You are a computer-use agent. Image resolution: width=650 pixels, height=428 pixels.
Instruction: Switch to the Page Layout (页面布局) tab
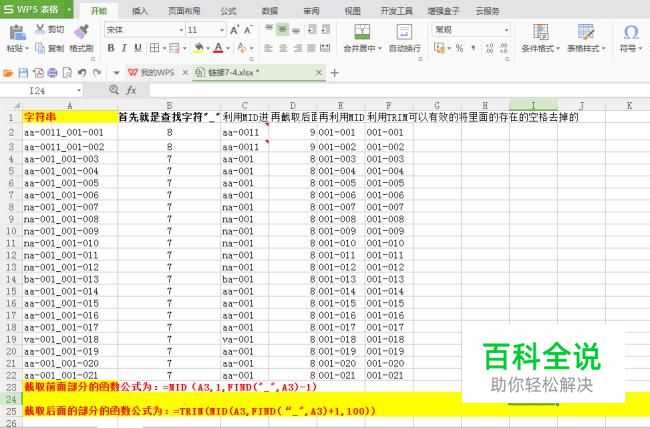(x=184, y=11)
